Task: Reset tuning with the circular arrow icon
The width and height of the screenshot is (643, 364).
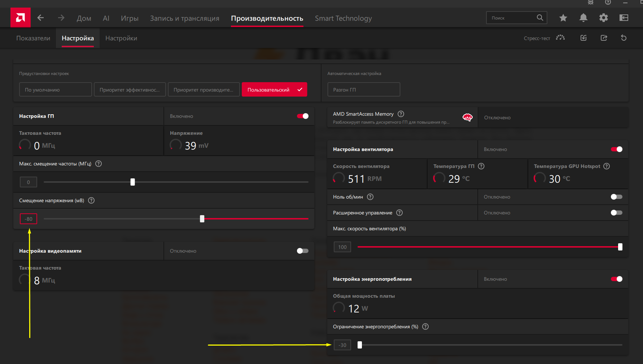Action: (x=624, y=38)
